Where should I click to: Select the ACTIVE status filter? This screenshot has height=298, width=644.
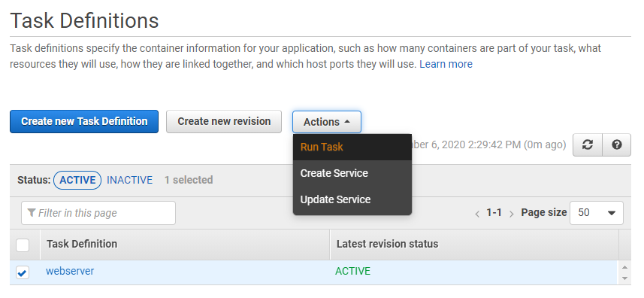click(77, 180)
